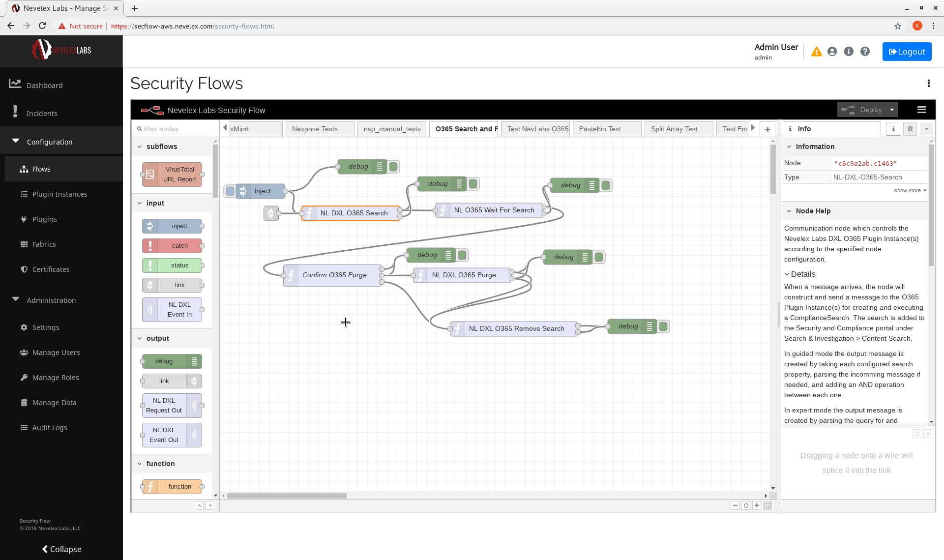Open the Deploy dropdown arrow
Viewport: 944px width, 560px height.
[x=892, y=110]
